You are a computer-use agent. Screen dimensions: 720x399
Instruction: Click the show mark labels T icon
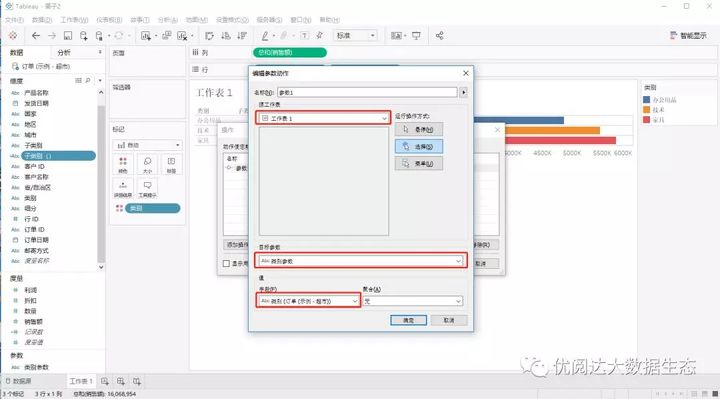(x=304, y=35)
